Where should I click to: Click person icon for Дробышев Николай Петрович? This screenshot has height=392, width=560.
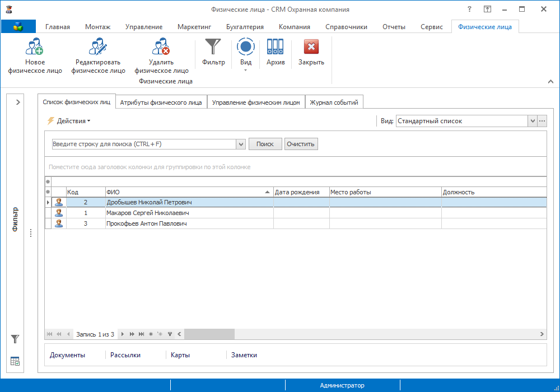click(x=59, y=202)
